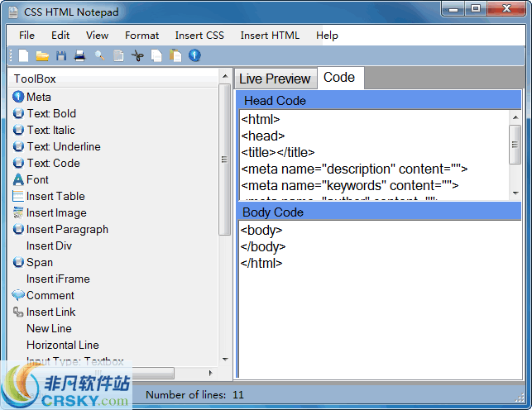The width and height of the screenshot is (532, 410).
Task: Maximize the CSS HTML Notepad window
Action: click(x=476, y=9)
